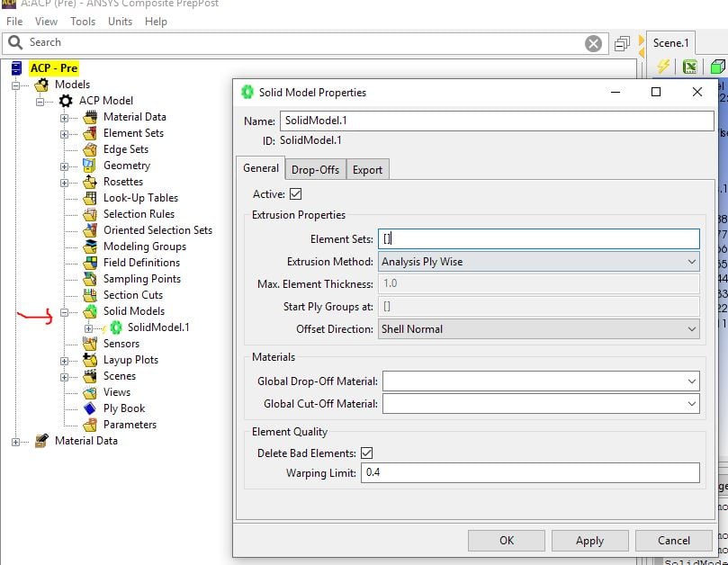Viewport: 728px width, 565px height.
Task: Click the Selection Rules icon
Action: click(90, 214)
